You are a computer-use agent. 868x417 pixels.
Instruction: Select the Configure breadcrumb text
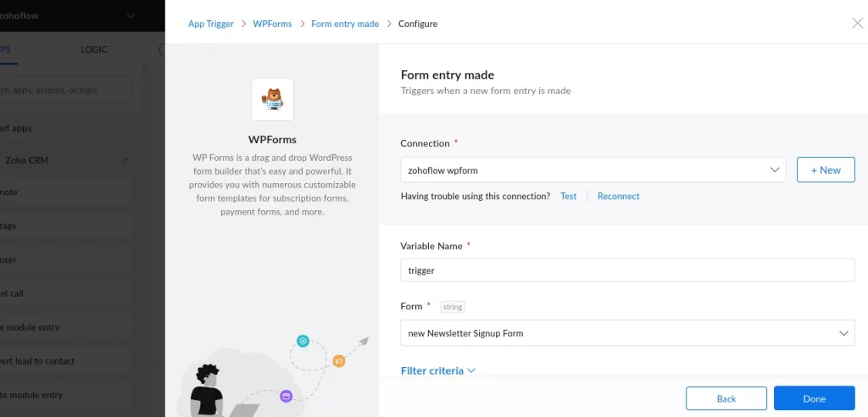click(x=418, y=24)
